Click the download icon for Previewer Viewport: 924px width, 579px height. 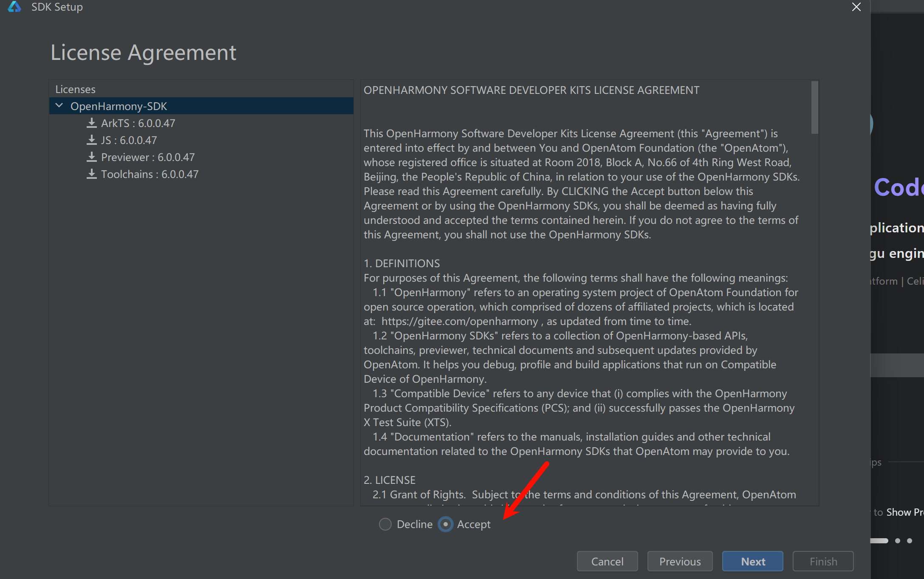coord(91,157)
